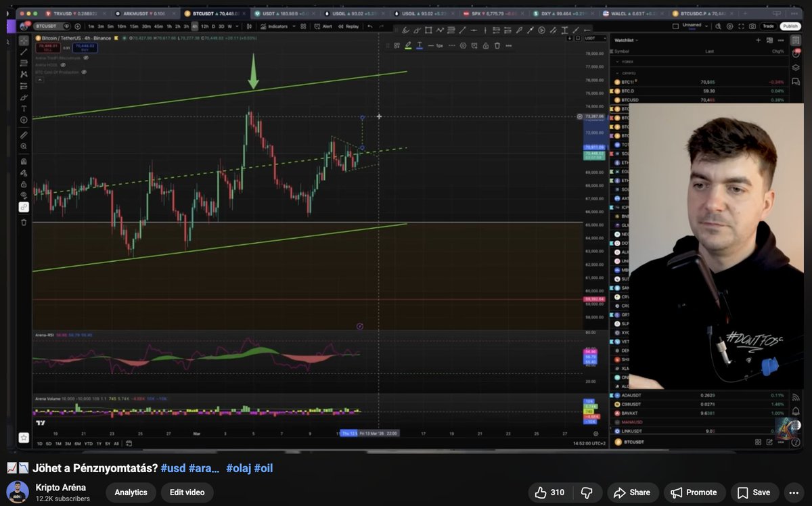Viewport: 812px width, 506px height.
Task: Change the drawing line color pencil swatch
Action: [408, 45]
